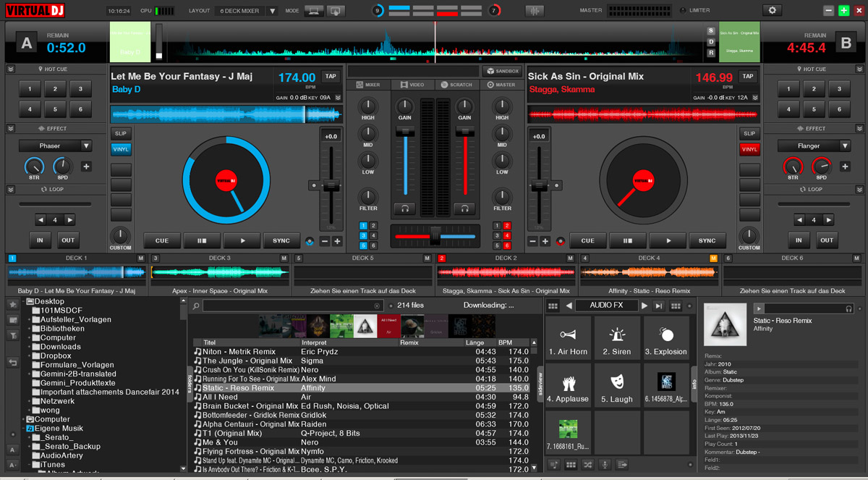Open the SANDBOX panel

502,70
